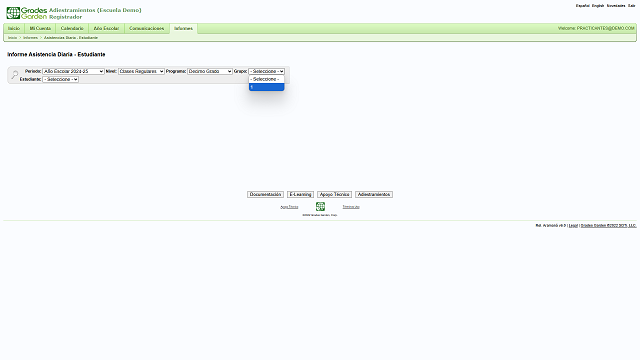Go to Informes in the breadcrumb
640x360 pixels.
(30, 38)
